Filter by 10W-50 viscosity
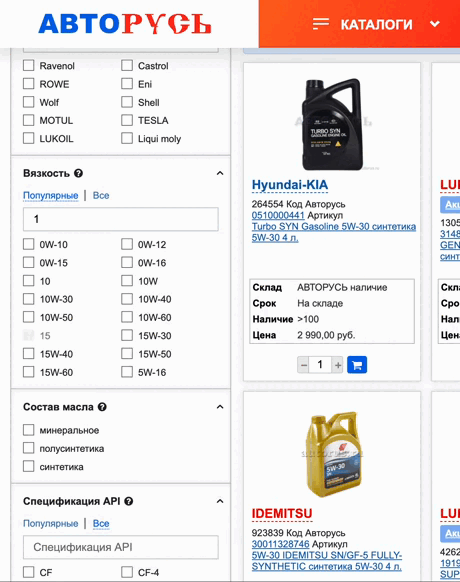Screen dimensions: 460x582 (29, 317)
